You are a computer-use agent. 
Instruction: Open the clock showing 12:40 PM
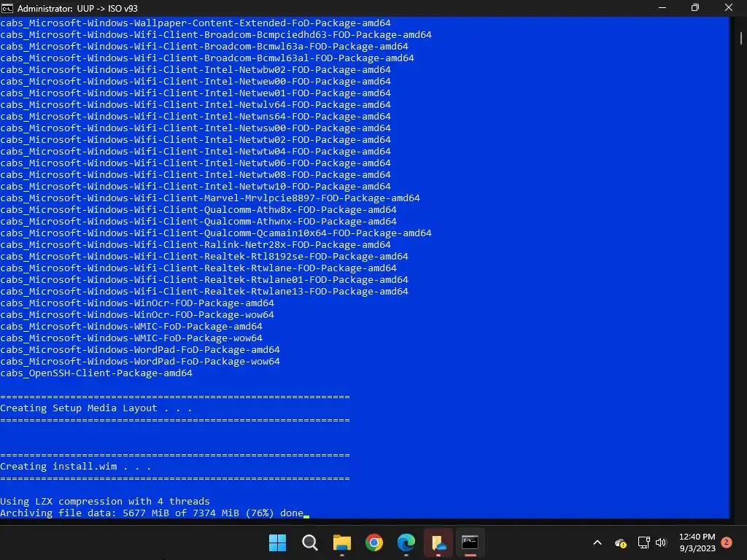click(697, 542)
